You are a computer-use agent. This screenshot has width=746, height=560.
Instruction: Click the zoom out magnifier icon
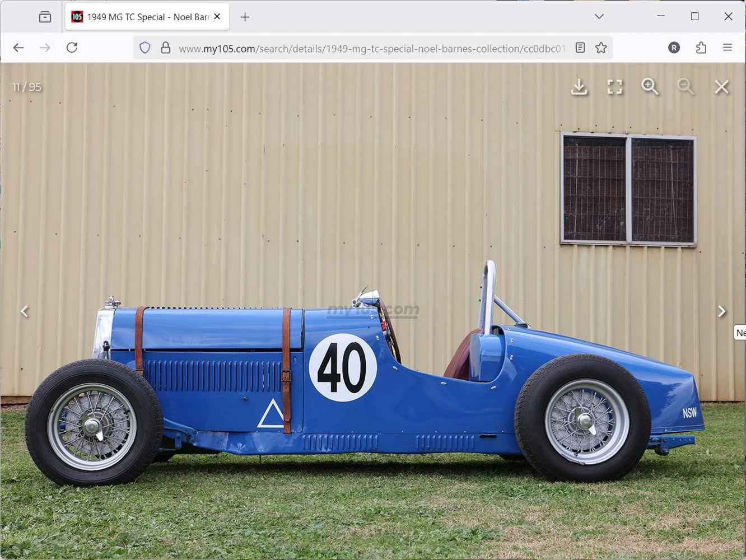pos(685,87)
